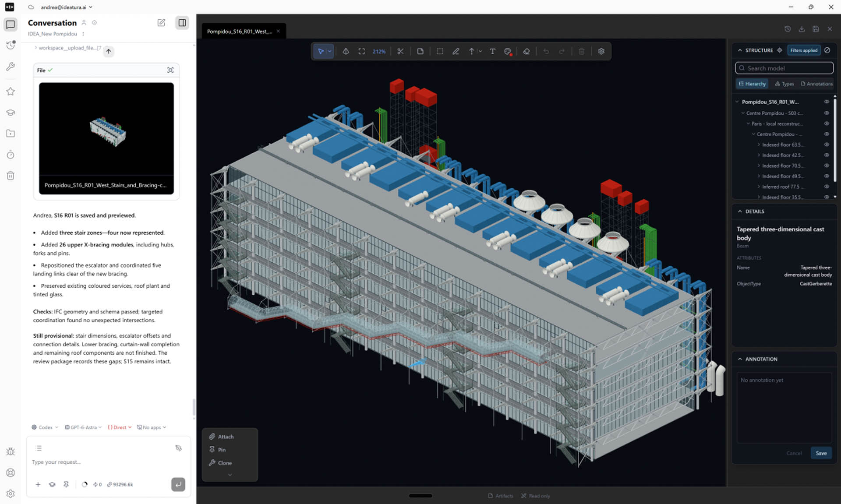Viewport: 841px width, 504px height.
Task: Open viewer settings gear in toolbar
Action: click(601, 51)
